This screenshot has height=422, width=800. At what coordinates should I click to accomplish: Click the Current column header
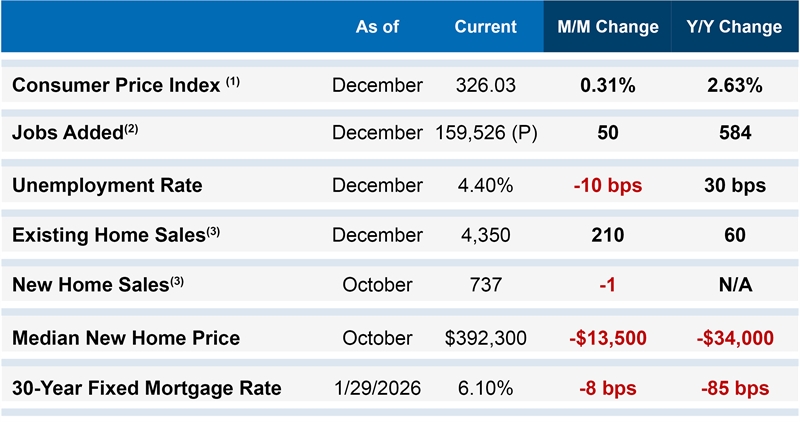click(485, 27)
